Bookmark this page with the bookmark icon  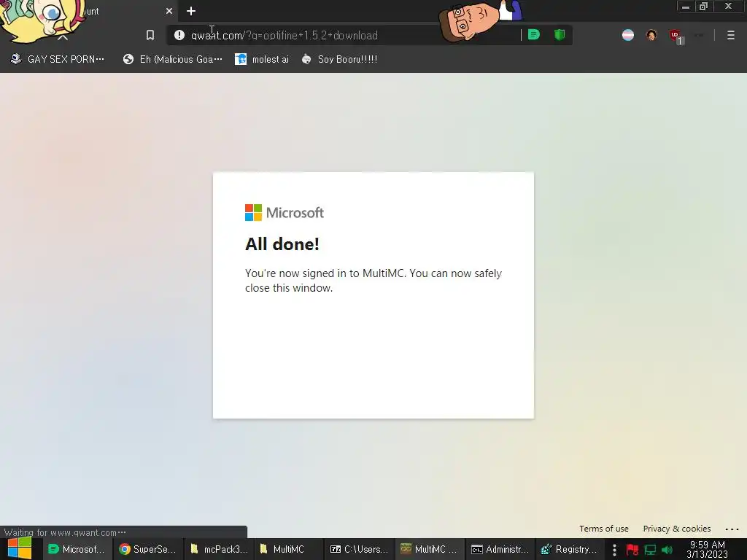coord(150,35)
